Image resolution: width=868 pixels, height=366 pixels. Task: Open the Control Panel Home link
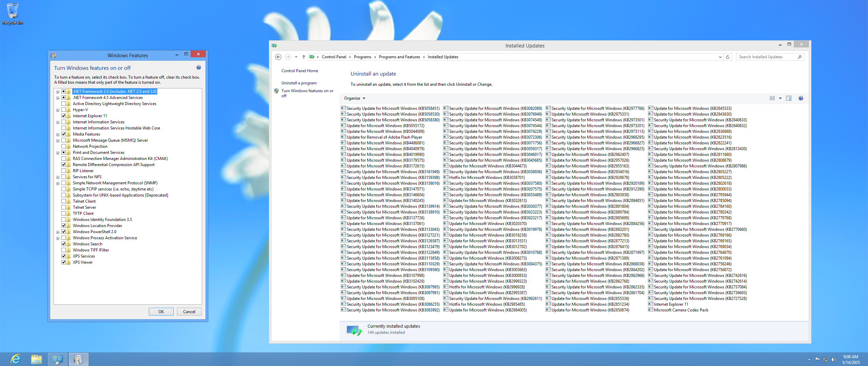pyautogui.click(x=300, y=71)
